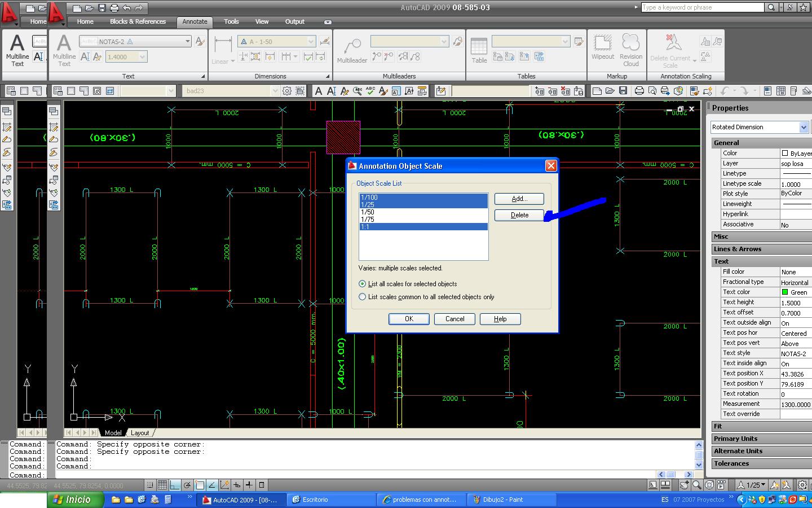812x508 pixels.
Task: Expand the Tolerances section in Properties
Action: [x=761, y=463]
